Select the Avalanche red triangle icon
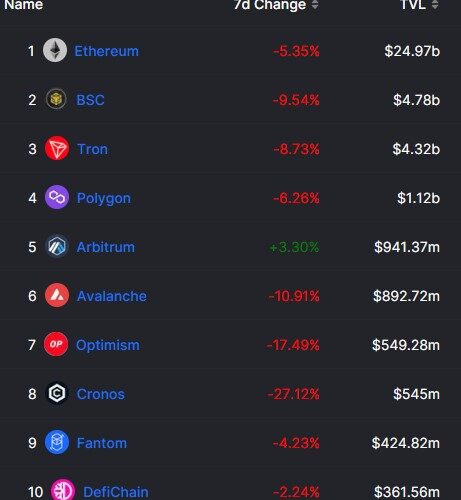Image resolution: width=461 pixels, height=500 pixels. 57,295
